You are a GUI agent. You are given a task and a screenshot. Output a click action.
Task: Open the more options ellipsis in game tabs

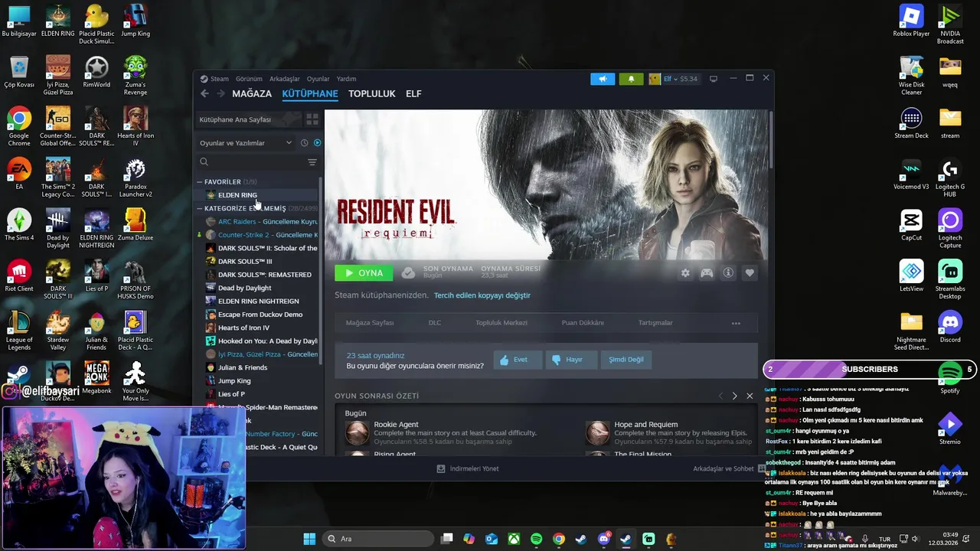point(736,323)
